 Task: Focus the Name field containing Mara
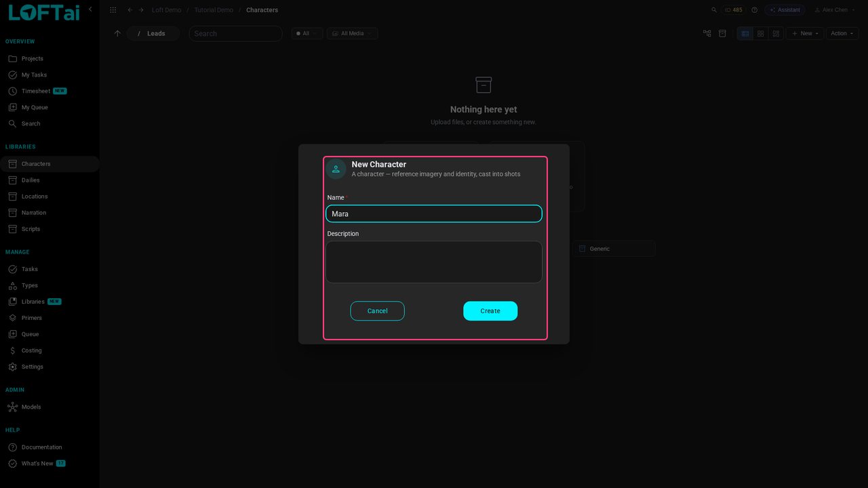tap(434, 213)
